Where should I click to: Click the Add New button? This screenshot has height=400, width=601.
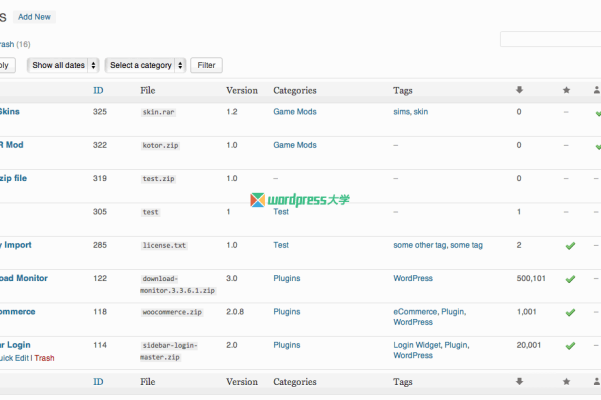(35, 17)
